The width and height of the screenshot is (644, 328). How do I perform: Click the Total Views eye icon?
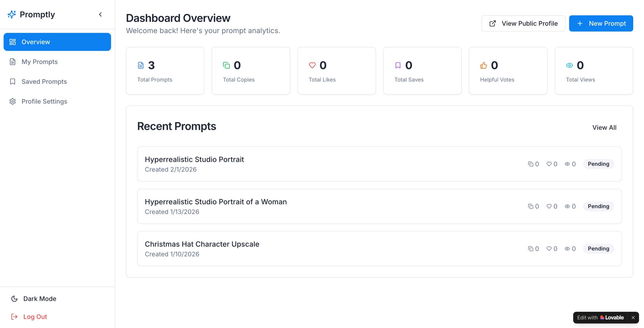click(x=569, y=65)
